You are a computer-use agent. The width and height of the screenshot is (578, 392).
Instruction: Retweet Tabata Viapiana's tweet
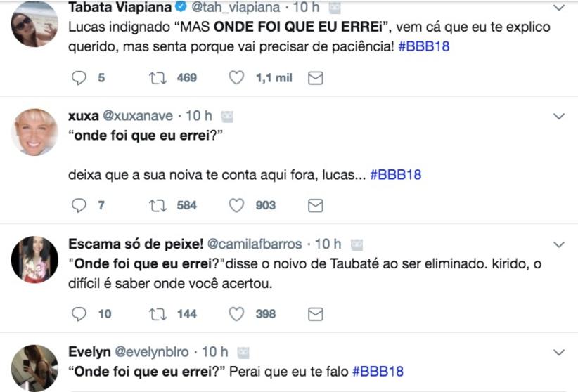158,78
